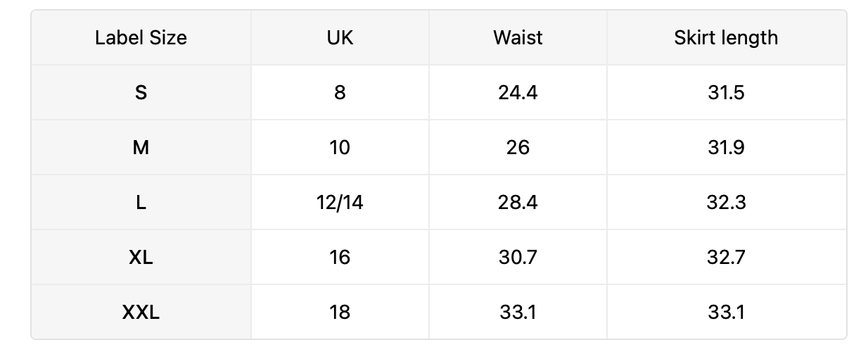Click waist value 30.7

pyautogui.click(x=518, y=257)
